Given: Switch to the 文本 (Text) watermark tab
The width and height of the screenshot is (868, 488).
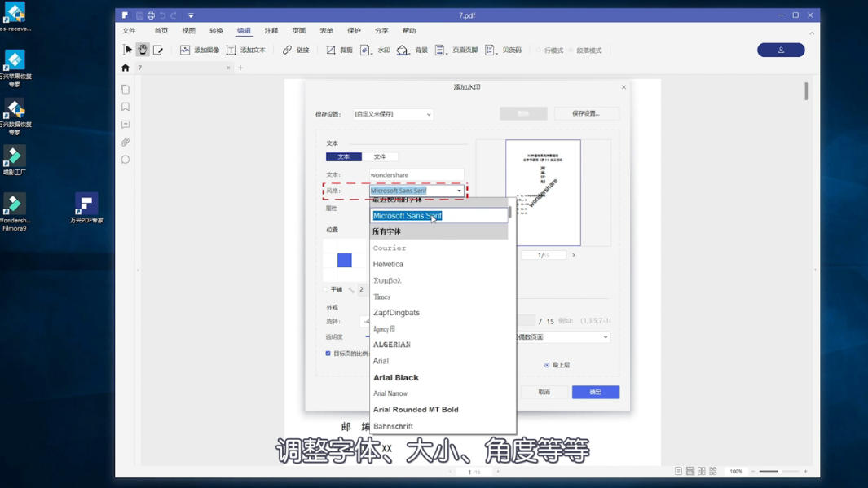Looking at the screenshot, I should click(344, 156).
